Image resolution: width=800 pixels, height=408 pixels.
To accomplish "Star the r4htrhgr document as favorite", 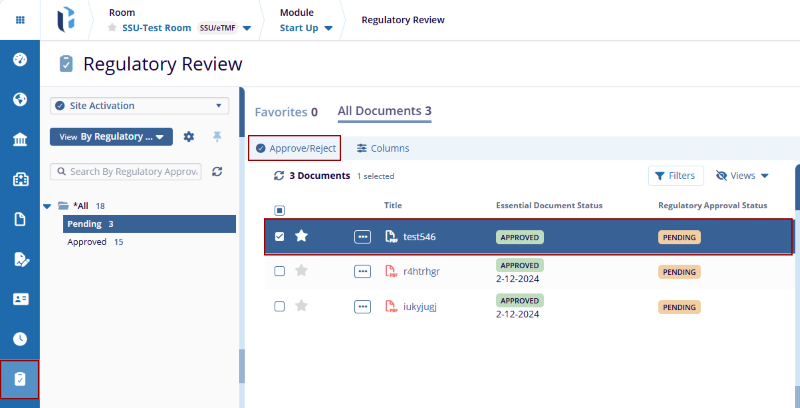I will point(301,271).
